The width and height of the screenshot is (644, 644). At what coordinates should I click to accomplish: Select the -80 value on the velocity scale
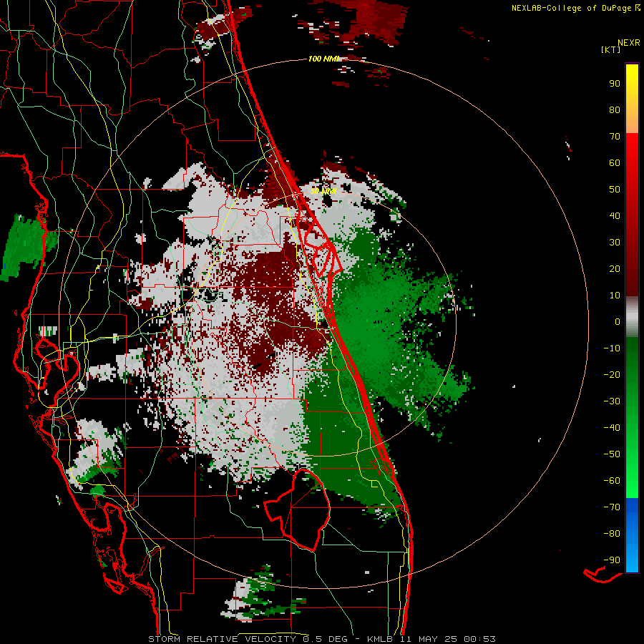612,534
